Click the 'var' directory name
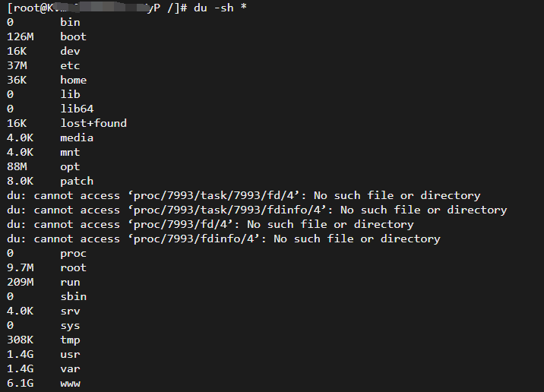 (x=70, y=369)
